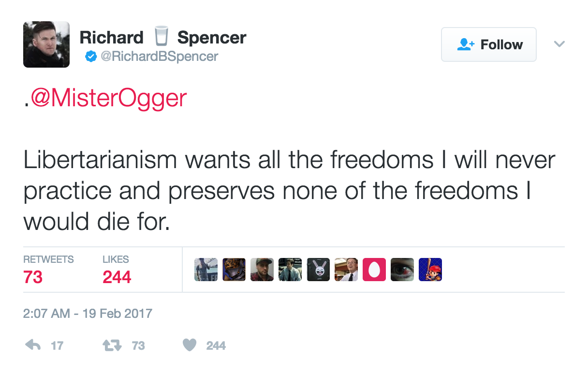Click the white rabbit avatar in likers

pyautogui.click(x=318, y=270)
